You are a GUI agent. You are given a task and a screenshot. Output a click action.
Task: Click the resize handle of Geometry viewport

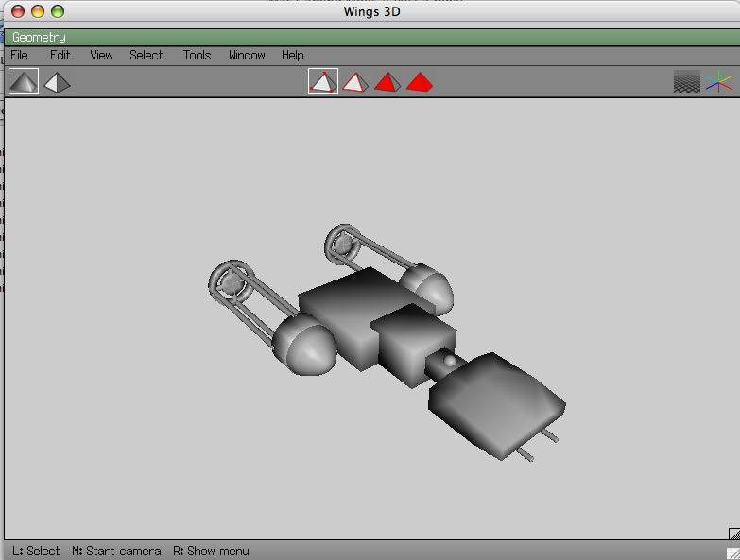(733, 535)
